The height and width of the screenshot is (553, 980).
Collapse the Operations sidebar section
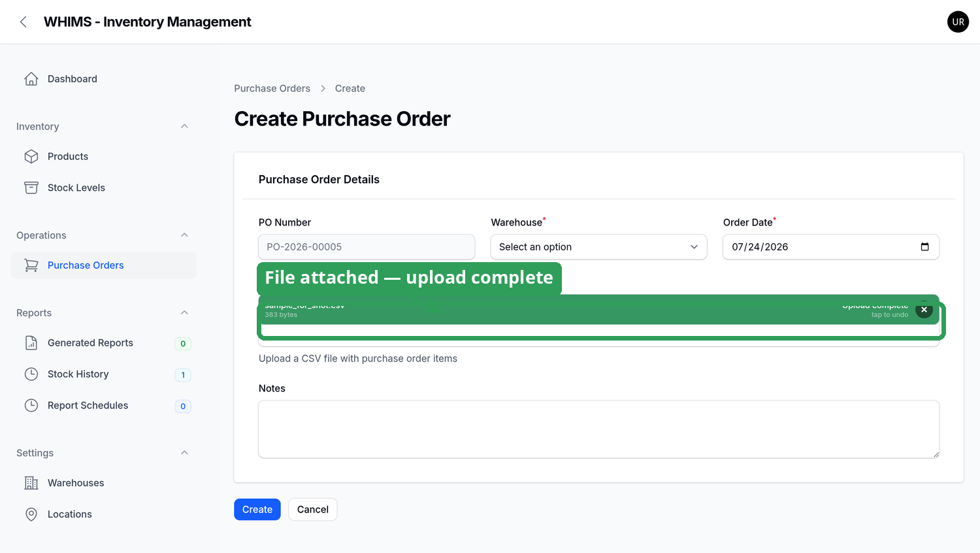(x=184, y=235)
